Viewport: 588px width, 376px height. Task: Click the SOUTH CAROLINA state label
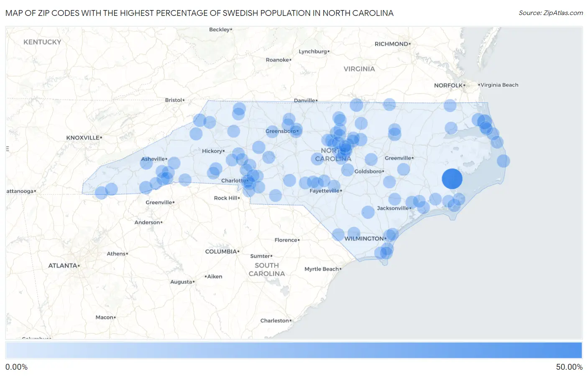click(x=267, y=270)
